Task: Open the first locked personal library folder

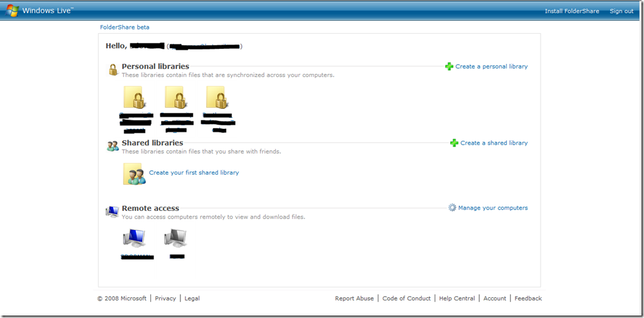Action: point(135,97)
